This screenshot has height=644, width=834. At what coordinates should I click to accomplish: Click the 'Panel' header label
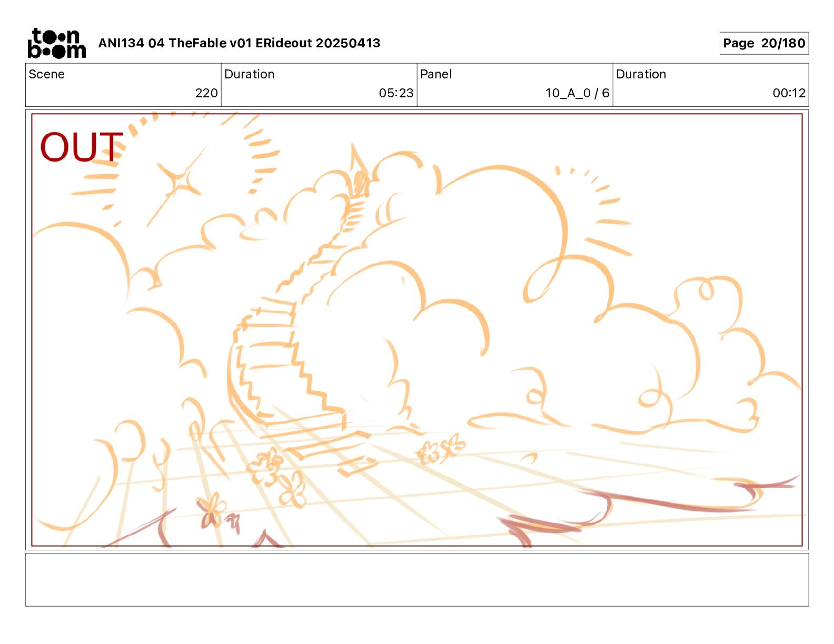tap(436, 74)
